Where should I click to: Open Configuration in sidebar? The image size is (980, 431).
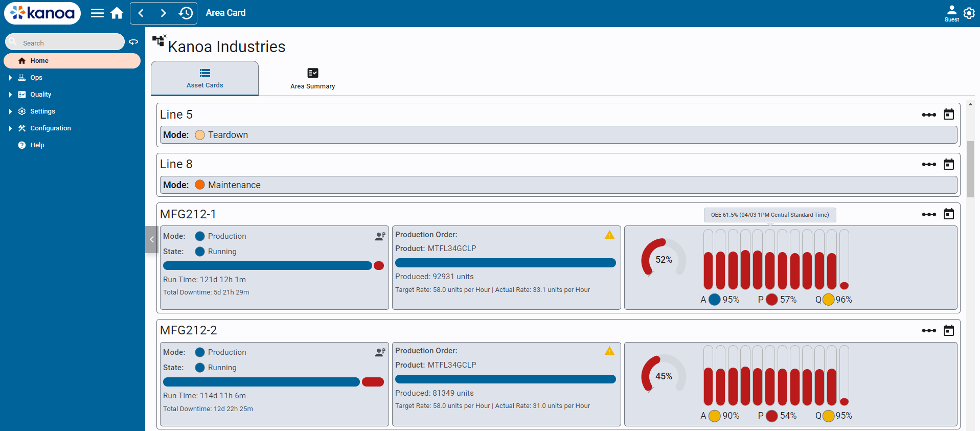[x=51, y=128]
